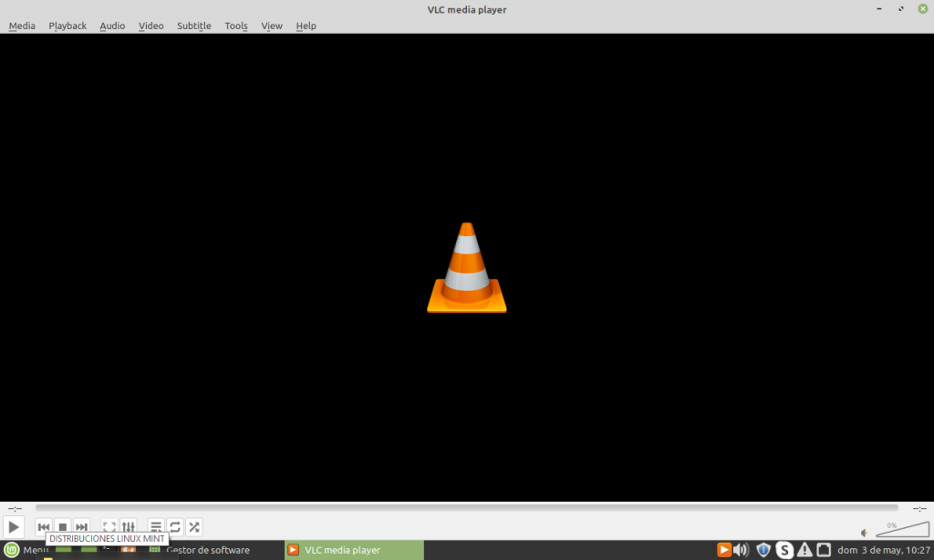Open the warning triangle tray notification

[804, 550]
